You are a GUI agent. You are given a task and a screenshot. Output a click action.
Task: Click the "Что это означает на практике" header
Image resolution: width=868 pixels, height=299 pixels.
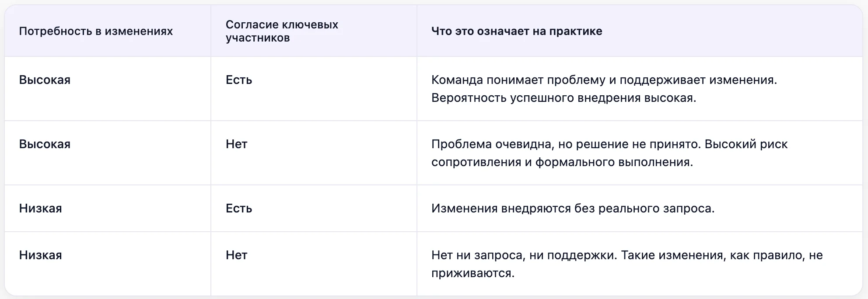[517, 31]
